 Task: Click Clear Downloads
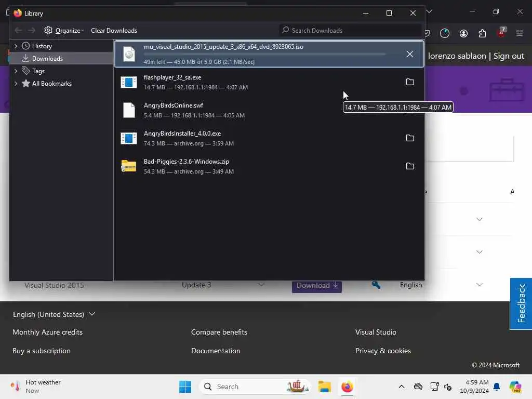coord(114,31)
